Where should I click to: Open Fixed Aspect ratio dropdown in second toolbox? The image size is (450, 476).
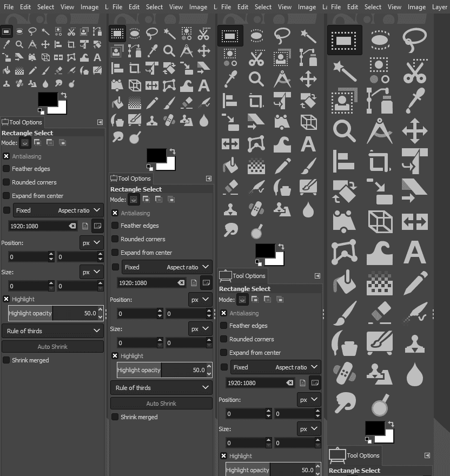pyautogui.click(x=167, y=267)
